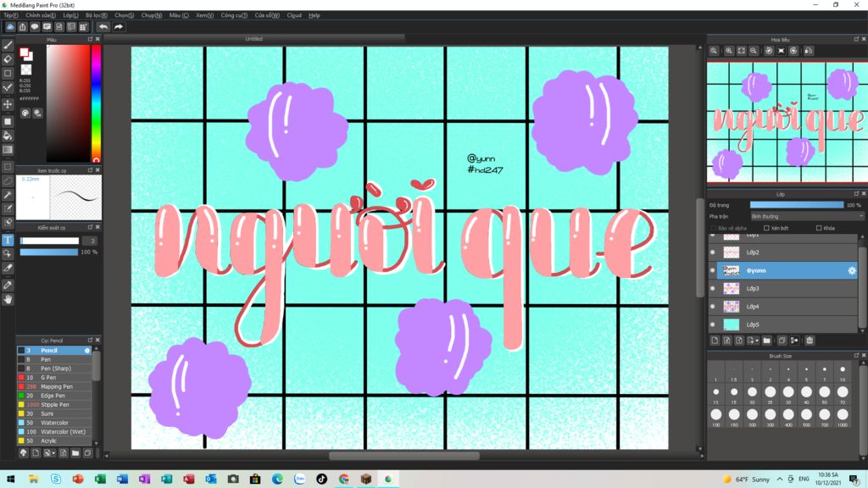Hide the Lớp2 layer visibility dot
Image resolution: width=868 pixels, height=488 pixels.
713,252
